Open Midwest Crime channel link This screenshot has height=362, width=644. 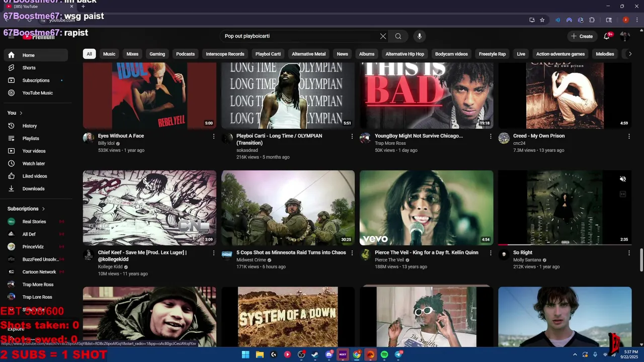[251, 260]
